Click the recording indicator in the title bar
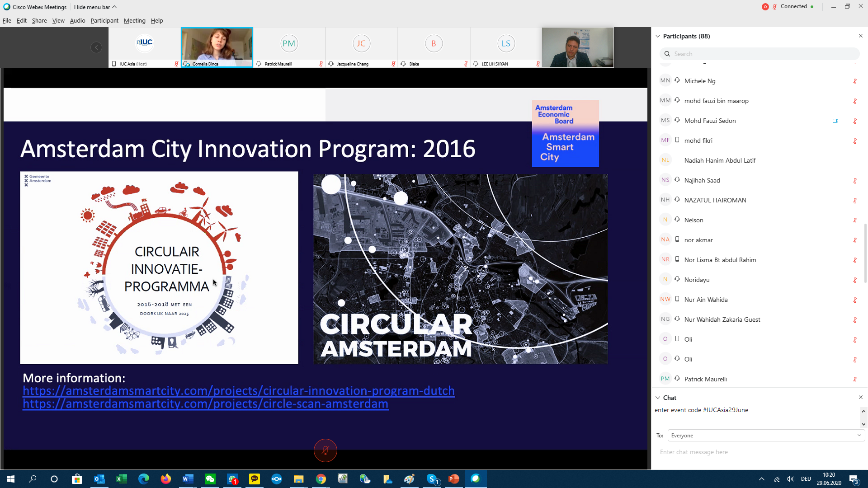The width and height of the screenshot is (868, 488). pyautogui.click(x=765, y=7)
